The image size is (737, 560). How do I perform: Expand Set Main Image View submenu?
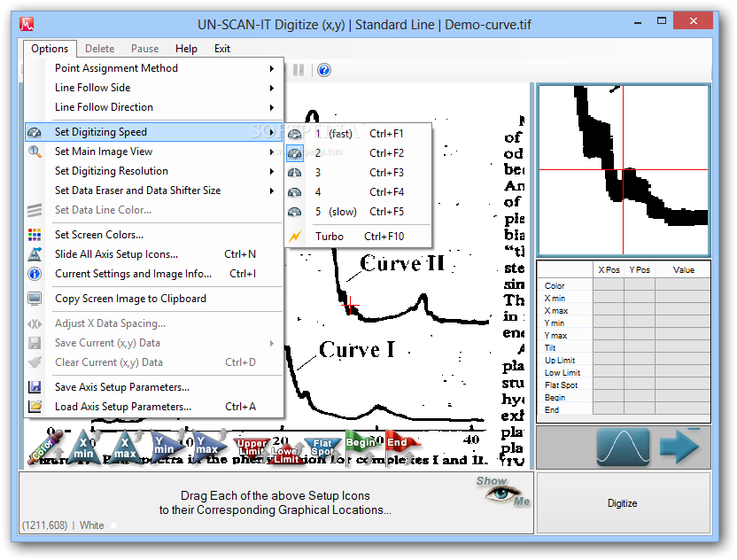(x=154, y=152)
